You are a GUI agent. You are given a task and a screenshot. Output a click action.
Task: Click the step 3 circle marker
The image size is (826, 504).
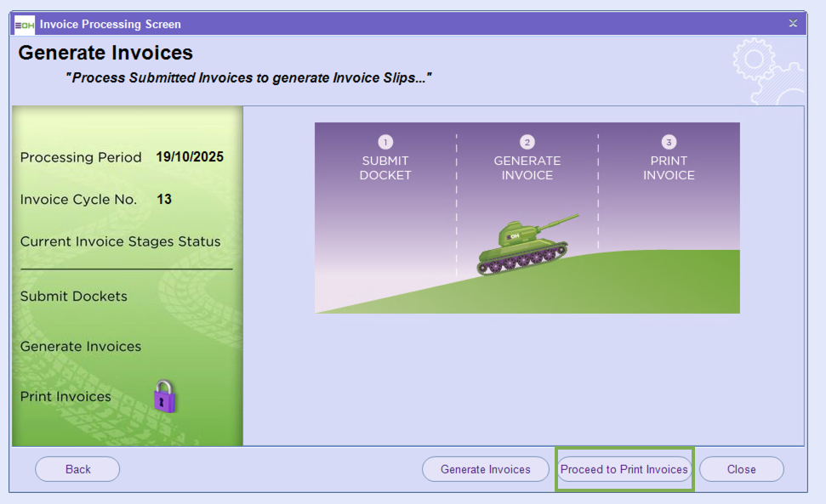tap(669, 142)
